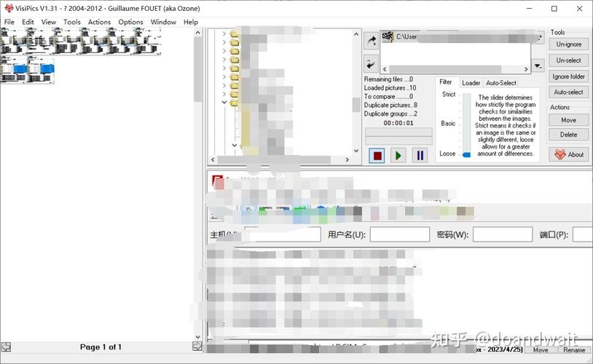
Task: Select first thumbnail in the blue-highlighted duplicate group
Action: (14, 71)
